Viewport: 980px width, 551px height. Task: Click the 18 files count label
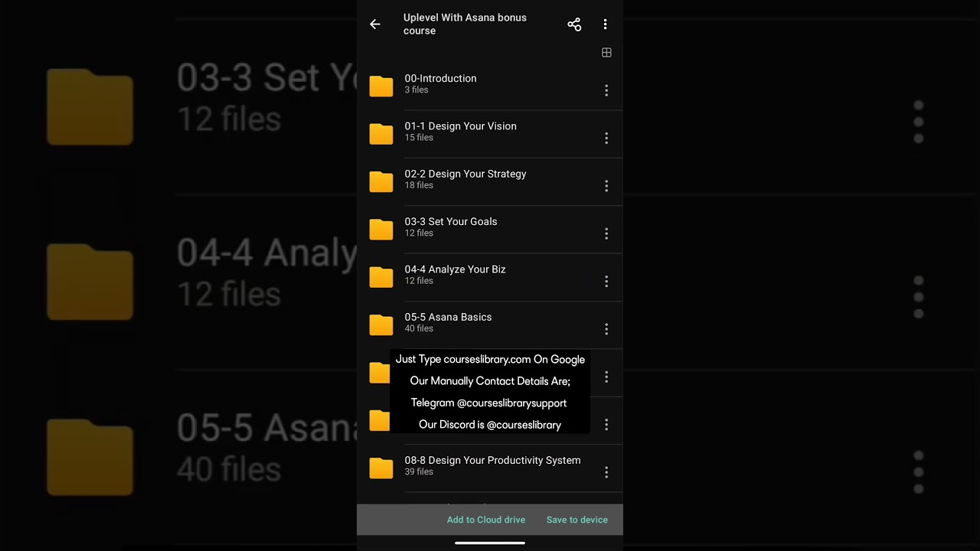419,186
